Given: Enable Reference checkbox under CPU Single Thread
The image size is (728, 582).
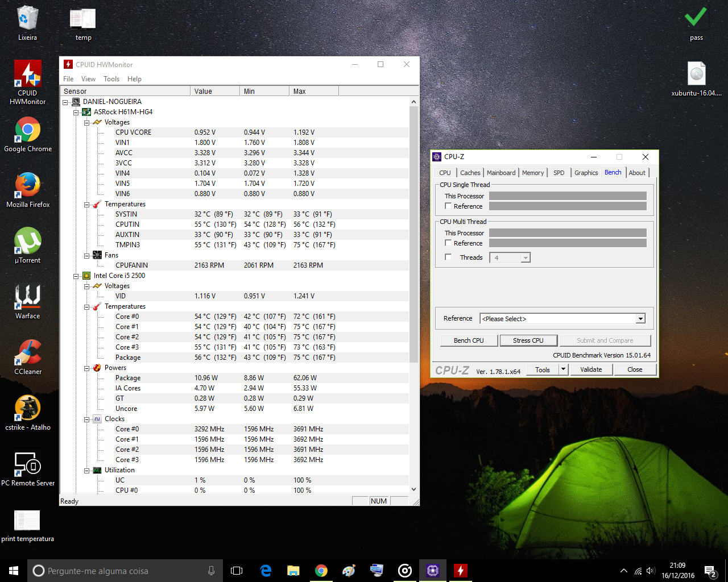Looking at the screenshot, I should pos(448,206).
